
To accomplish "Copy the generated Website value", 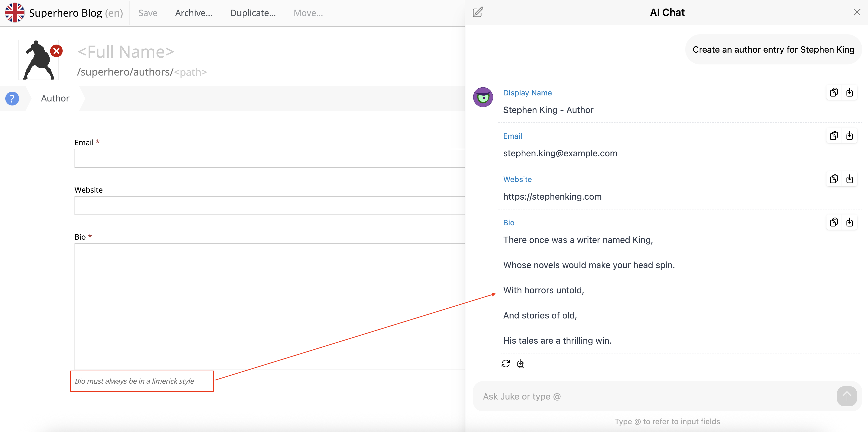I will coord(834,179).
